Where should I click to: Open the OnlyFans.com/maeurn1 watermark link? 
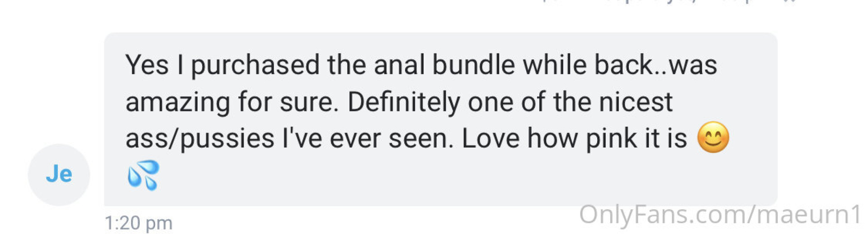coord(720,214)
